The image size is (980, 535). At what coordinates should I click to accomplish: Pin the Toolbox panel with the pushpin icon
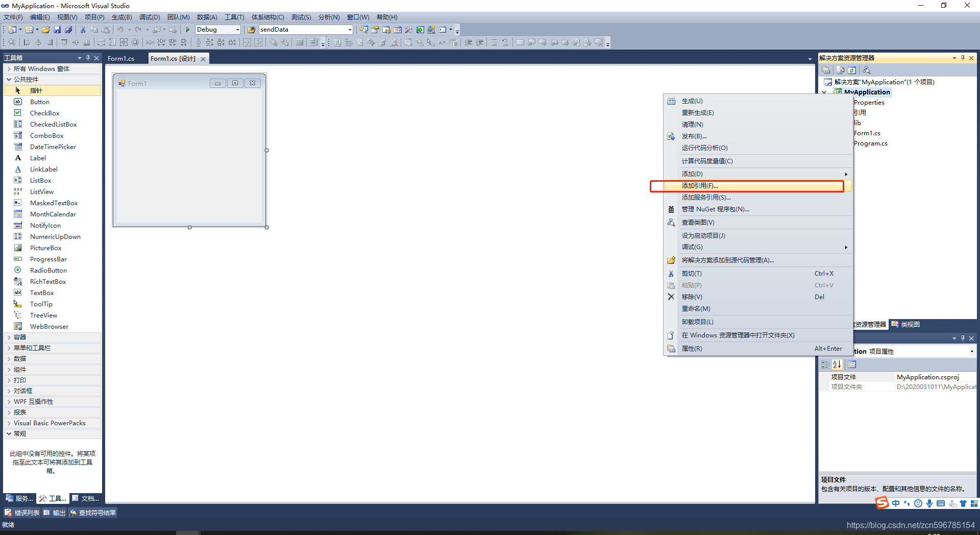[x=88, y=58]
